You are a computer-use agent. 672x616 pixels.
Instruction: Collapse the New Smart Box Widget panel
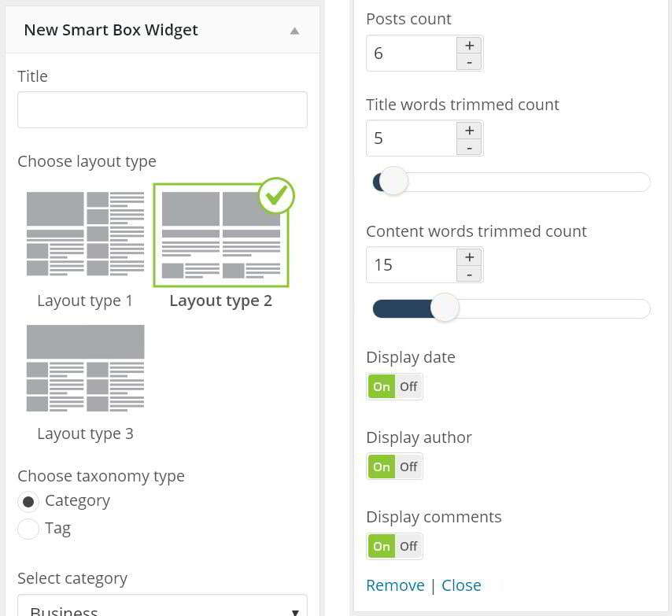tap(294, 31)
